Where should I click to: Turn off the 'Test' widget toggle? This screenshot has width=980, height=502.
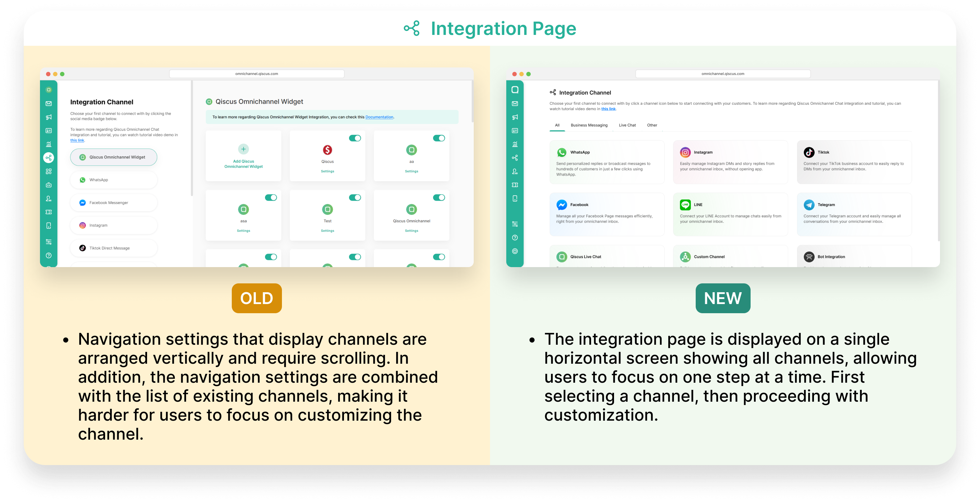coord(355,198)
